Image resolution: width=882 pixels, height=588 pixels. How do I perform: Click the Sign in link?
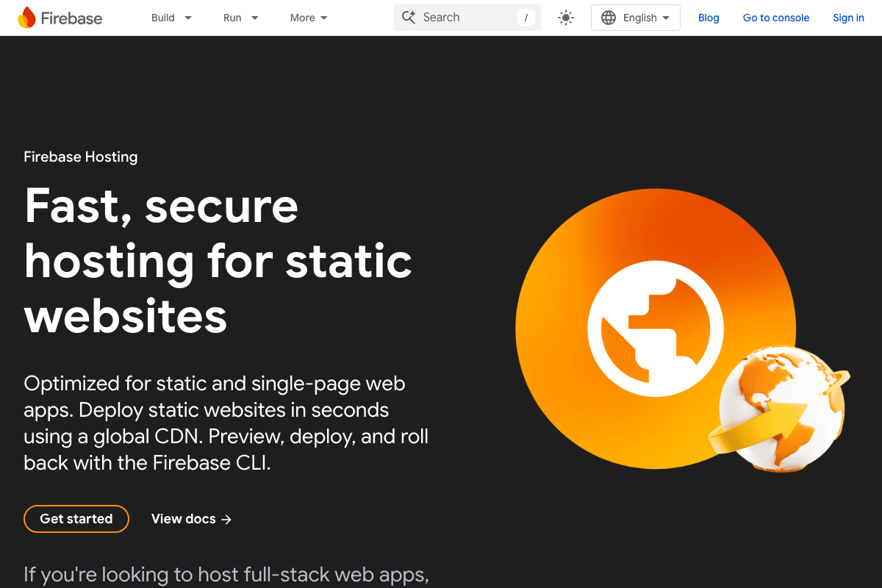(848, 18)
